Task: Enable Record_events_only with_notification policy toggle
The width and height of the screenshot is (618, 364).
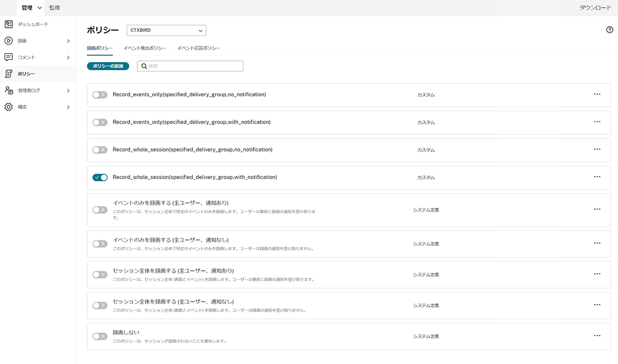Action: 100,122
